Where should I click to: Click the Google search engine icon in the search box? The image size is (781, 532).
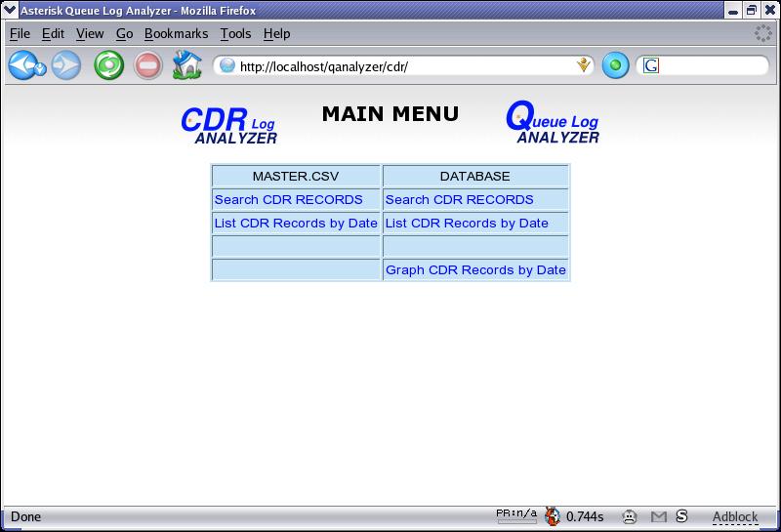pyautogui.click(x=651, y=66)
